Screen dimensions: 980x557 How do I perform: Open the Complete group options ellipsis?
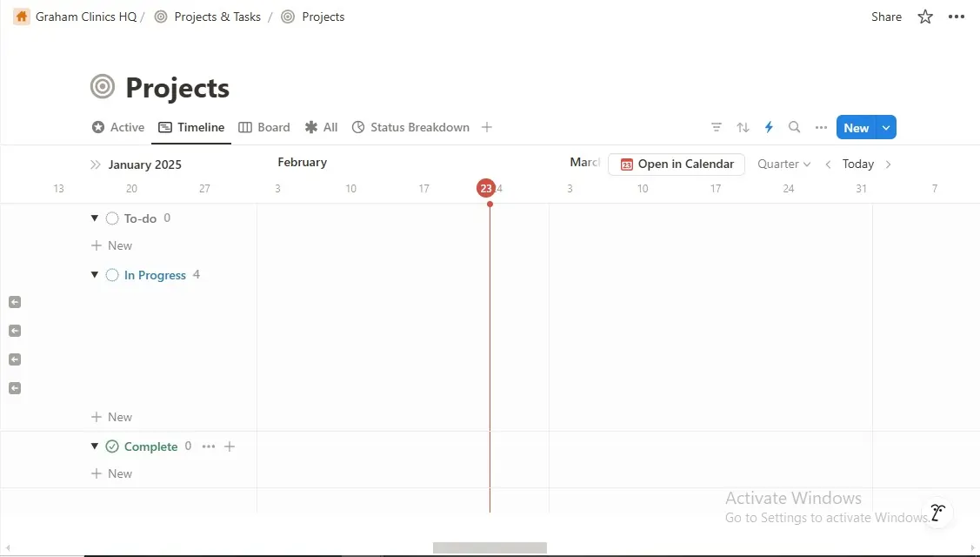click(x=209, y=446)
